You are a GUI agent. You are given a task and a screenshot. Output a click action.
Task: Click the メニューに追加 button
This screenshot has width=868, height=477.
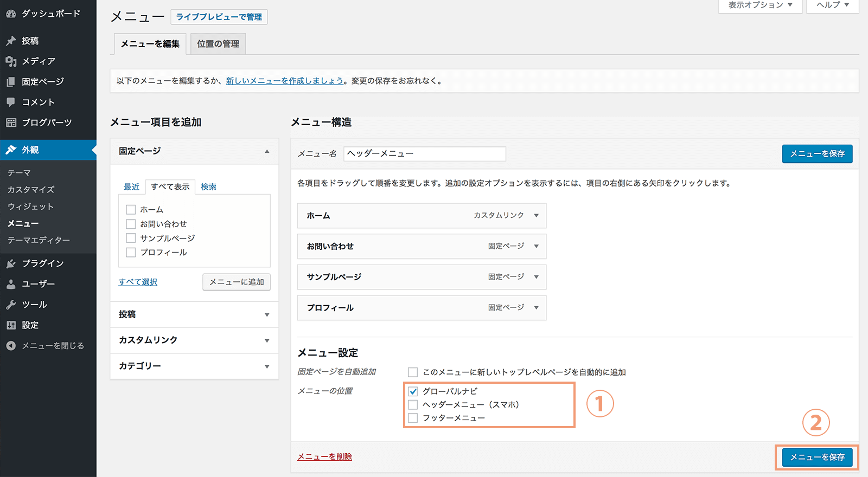pos(237,282)
